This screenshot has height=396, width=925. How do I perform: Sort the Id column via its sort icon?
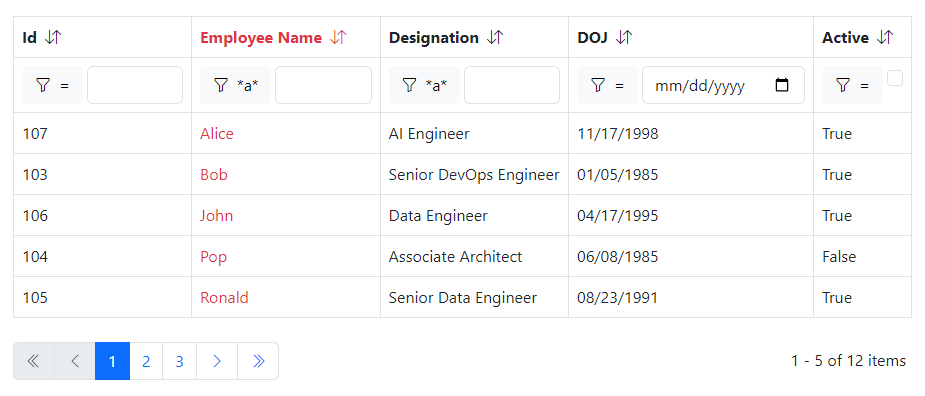point(53,38)
